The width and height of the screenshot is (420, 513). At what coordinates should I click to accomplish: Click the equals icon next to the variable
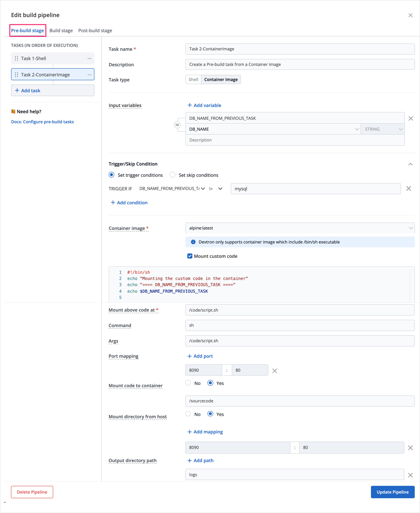177,125
